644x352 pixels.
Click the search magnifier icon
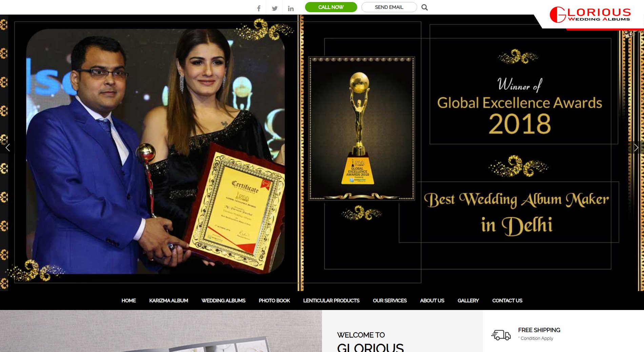point(424,7)
